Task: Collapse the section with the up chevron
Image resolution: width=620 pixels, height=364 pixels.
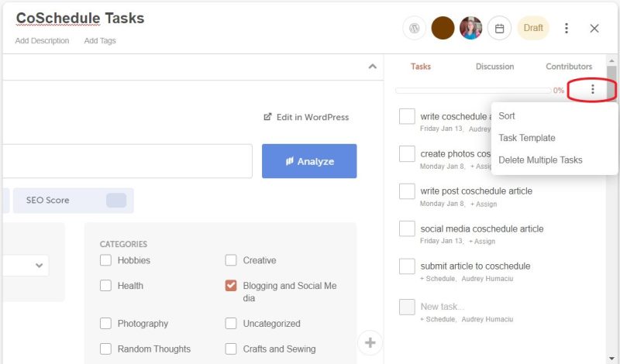Action: 373,67
